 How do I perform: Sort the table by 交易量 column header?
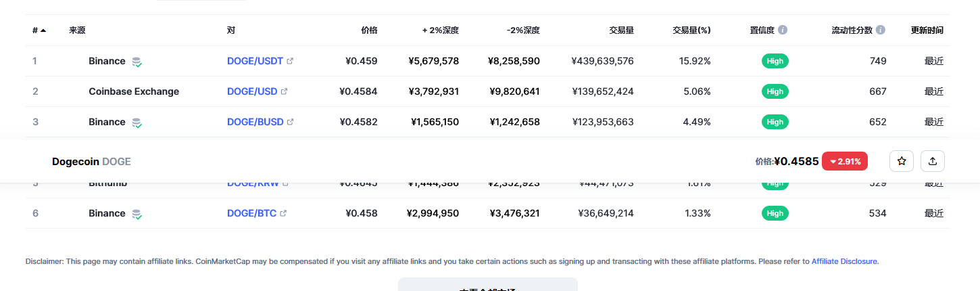click(620, 30)
